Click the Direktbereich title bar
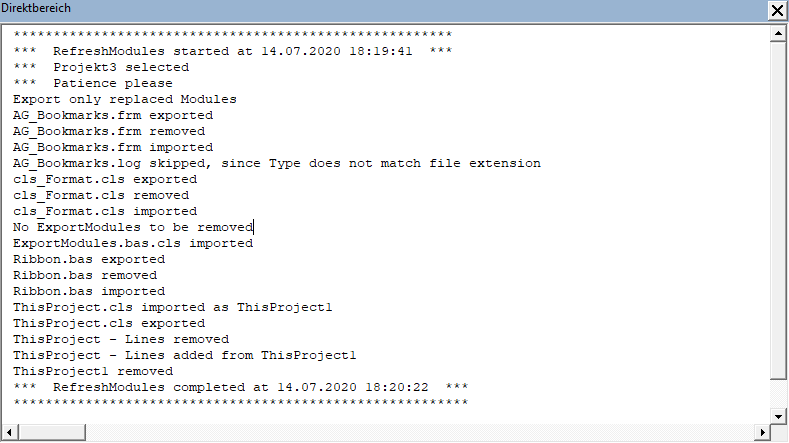Image resolution: width=789 pixels, height=443 pixels. click(380, 11)
